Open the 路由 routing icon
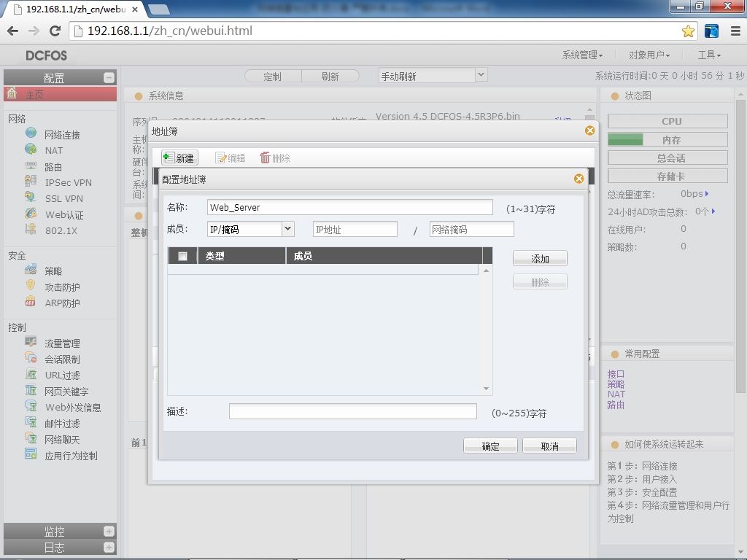 (31, 166)
